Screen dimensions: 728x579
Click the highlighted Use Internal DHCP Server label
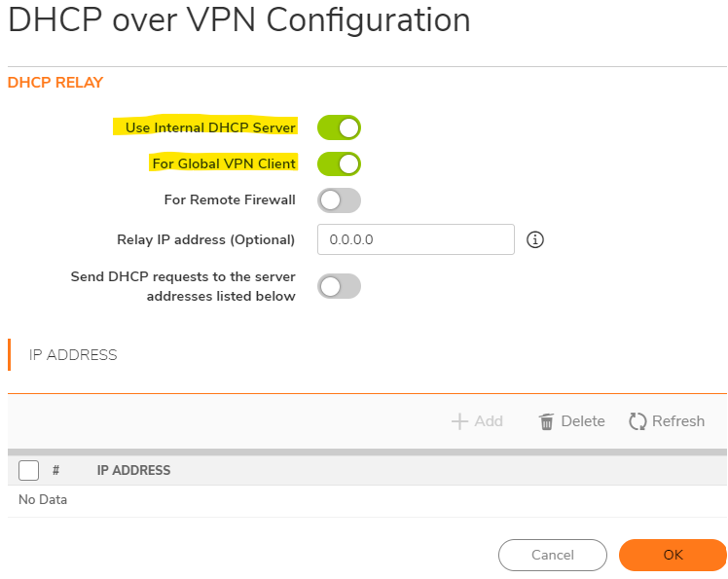point(210,127)
